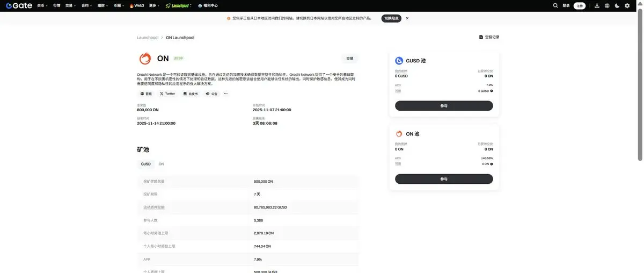Go to Launchpool breadcrumb
The image size is (644, 273).
[148, 38]
